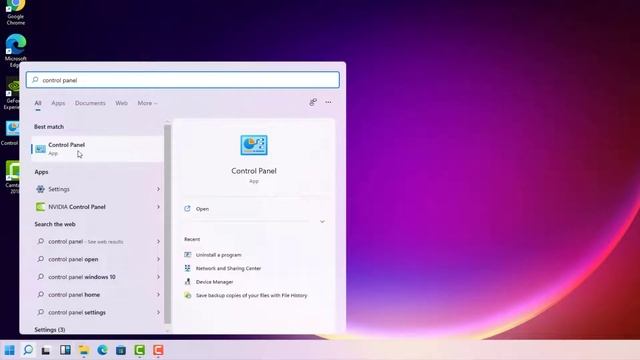
Task: Click the search feedback icon next to More options
Action: pos(313,102)
